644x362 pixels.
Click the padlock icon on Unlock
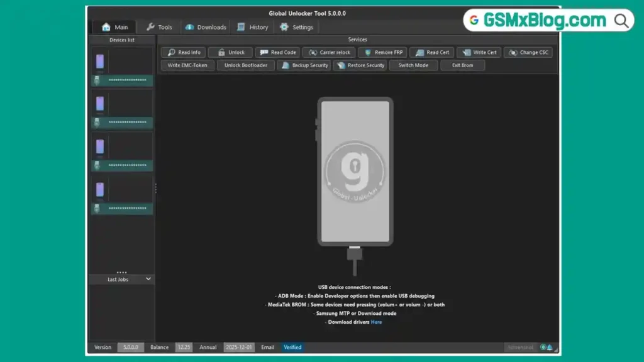[x=221, y=53]
